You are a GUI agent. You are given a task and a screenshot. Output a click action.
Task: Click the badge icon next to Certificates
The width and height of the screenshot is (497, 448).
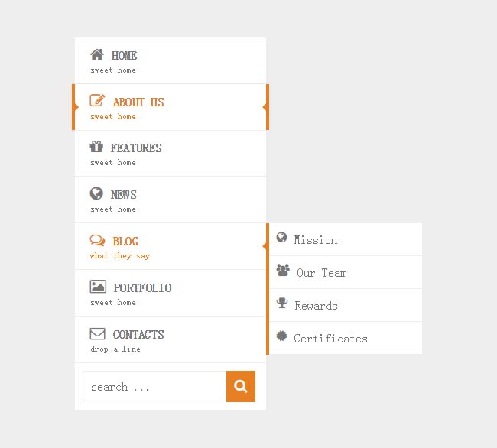[x=282, y=336]
